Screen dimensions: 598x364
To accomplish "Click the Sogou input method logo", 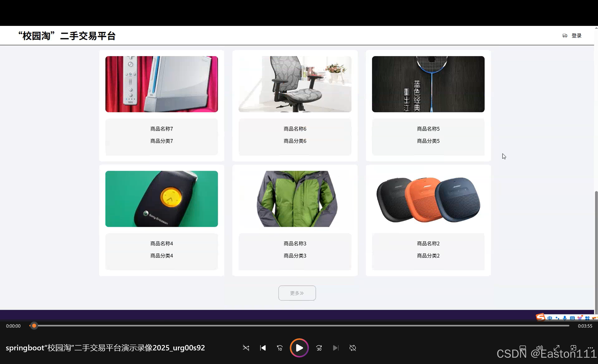I will click(541, 317).
